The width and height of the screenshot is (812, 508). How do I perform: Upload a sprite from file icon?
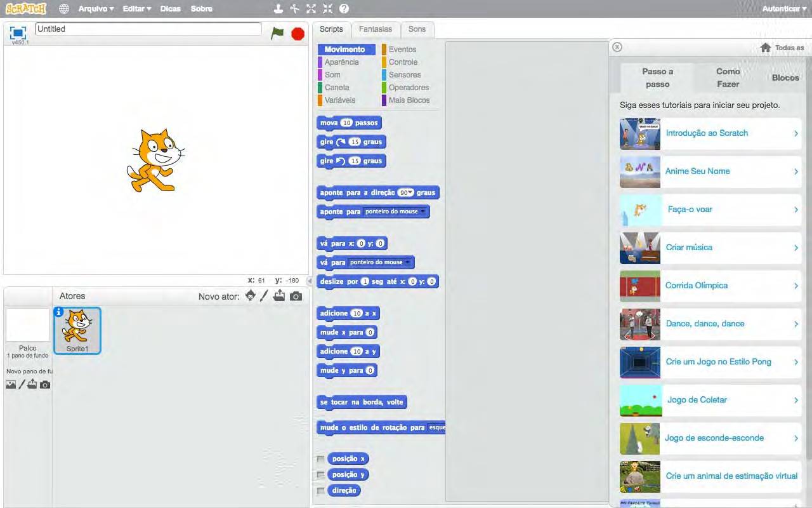point(279,296)
